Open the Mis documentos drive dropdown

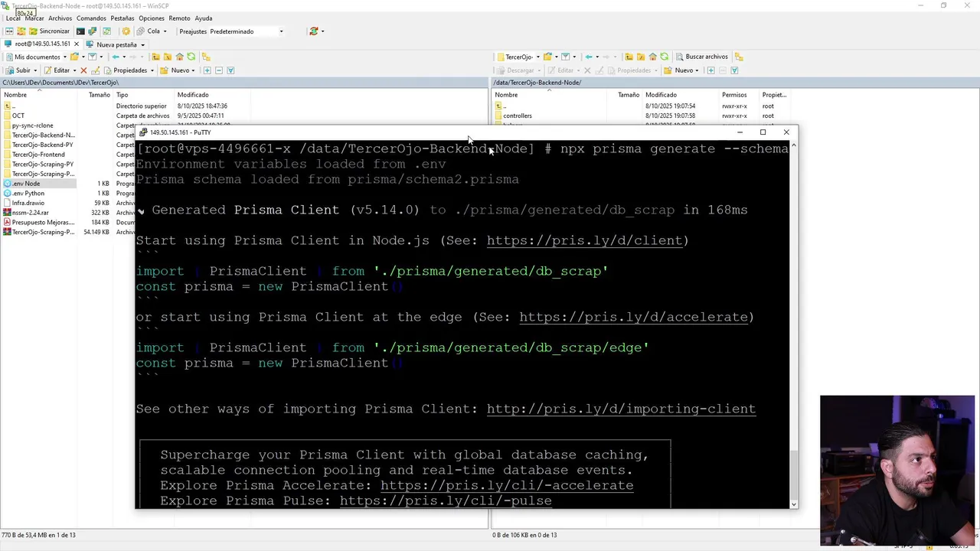coord(36,57)
